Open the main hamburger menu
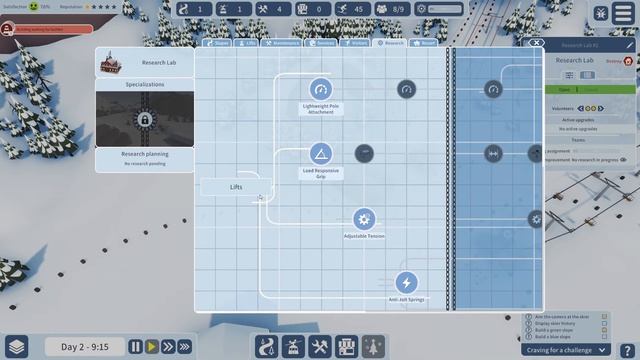640x360 pixels. coord(623,13)
